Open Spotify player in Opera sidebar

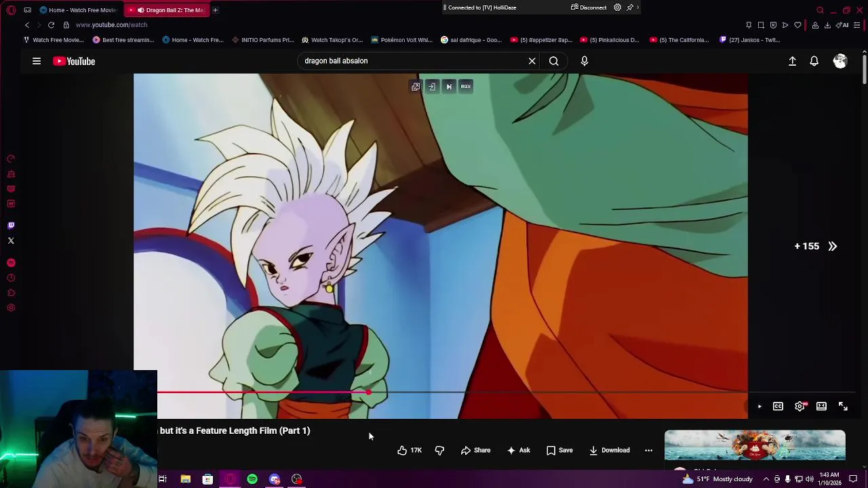click(x=11, y=263)
